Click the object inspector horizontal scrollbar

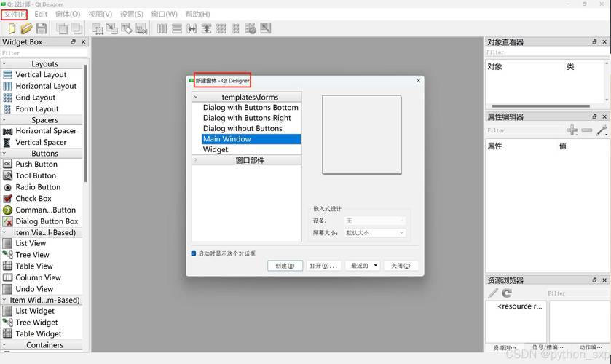[541, 106]
